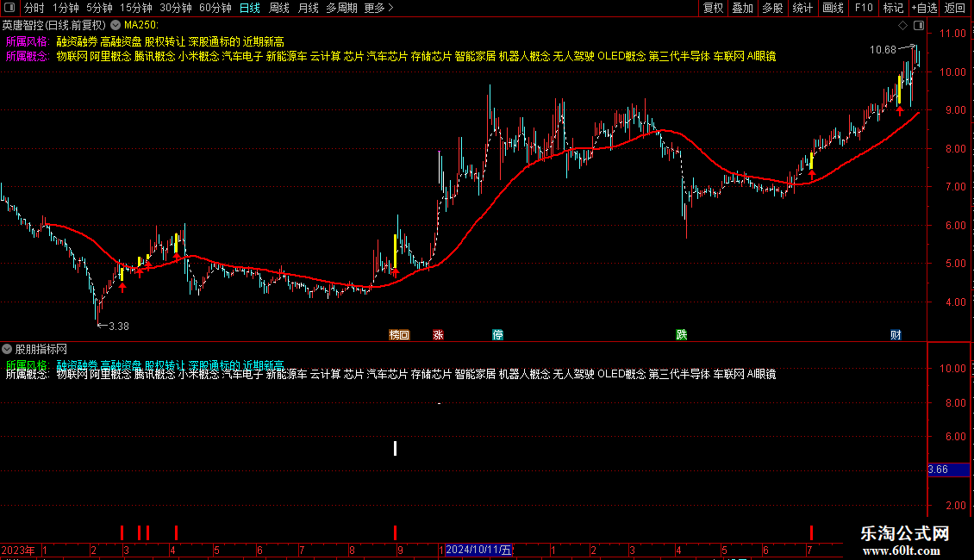Click the 复权 button
The height and width of the screenshot is (560, 974).
pyautogui.click(x=713, y=8)
